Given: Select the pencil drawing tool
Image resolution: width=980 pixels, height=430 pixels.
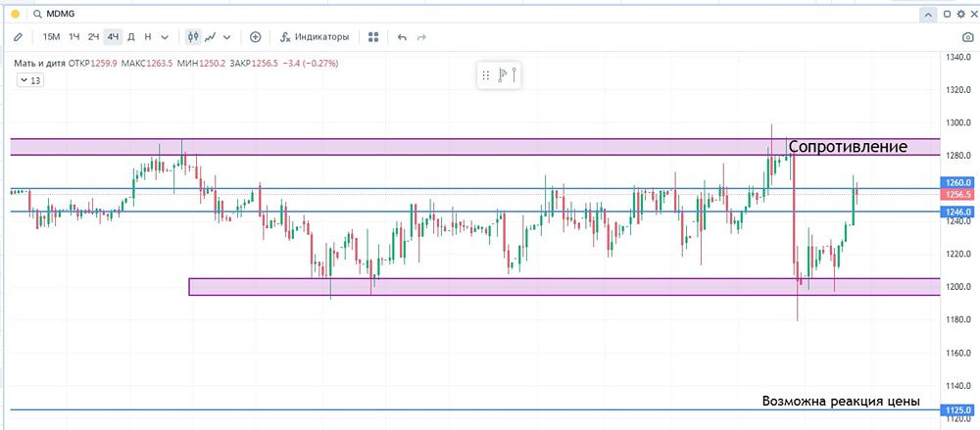Looking at the screenshot, I should (x=18, y=37).
